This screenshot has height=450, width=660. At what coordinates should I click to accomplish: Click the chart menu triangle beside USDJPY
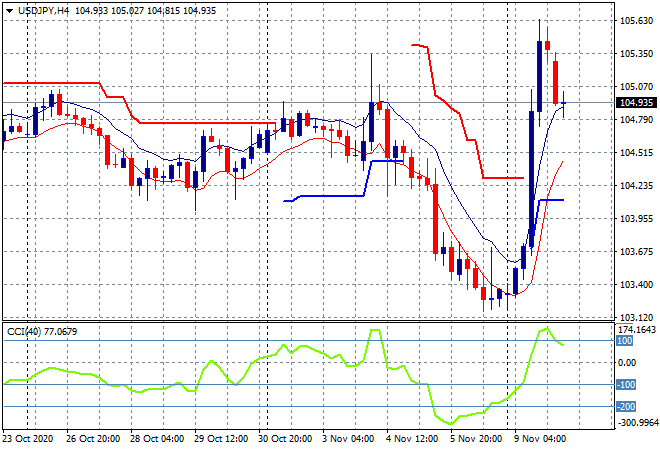(x=9, y=11)
